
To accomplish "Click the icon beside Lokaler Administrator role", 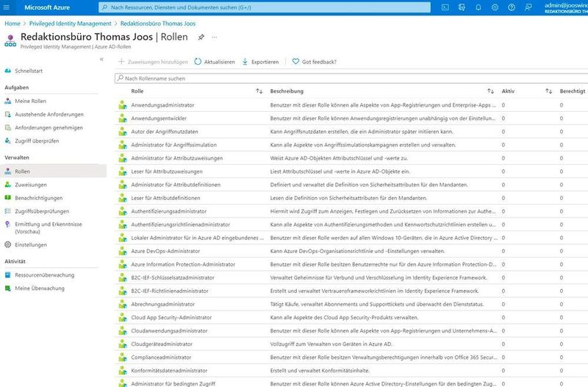I will [x=123, y=238].
